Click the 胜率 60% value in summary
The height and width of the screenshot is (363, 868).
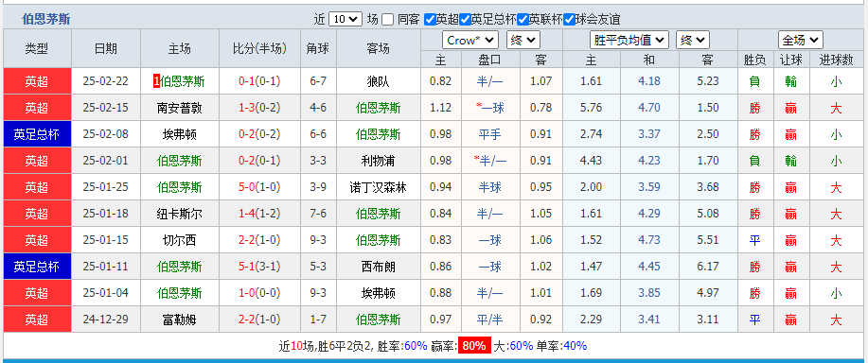[x=416, y=346]
